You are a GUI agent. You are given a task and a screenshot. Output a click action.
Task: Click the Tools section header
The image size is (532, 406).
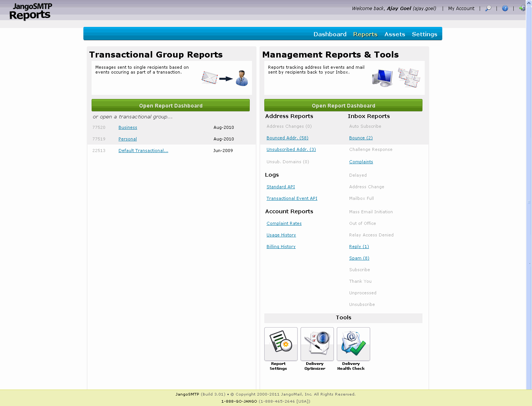343,317
